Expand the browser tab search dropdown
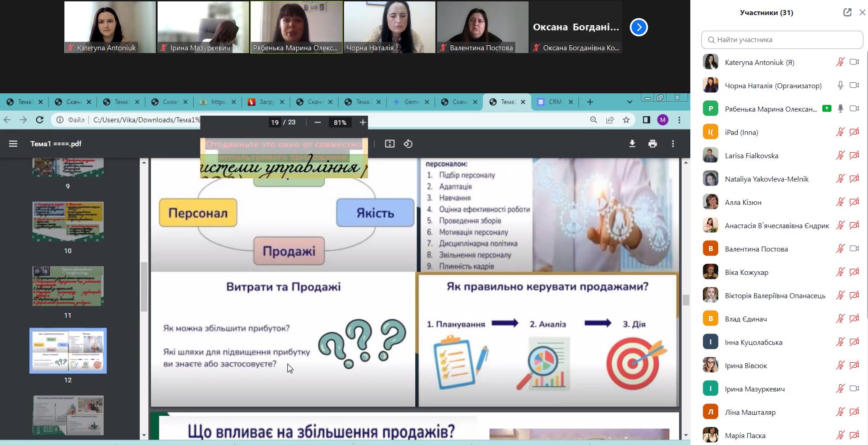Screen dimensions: 868x445 click(629, 102)
